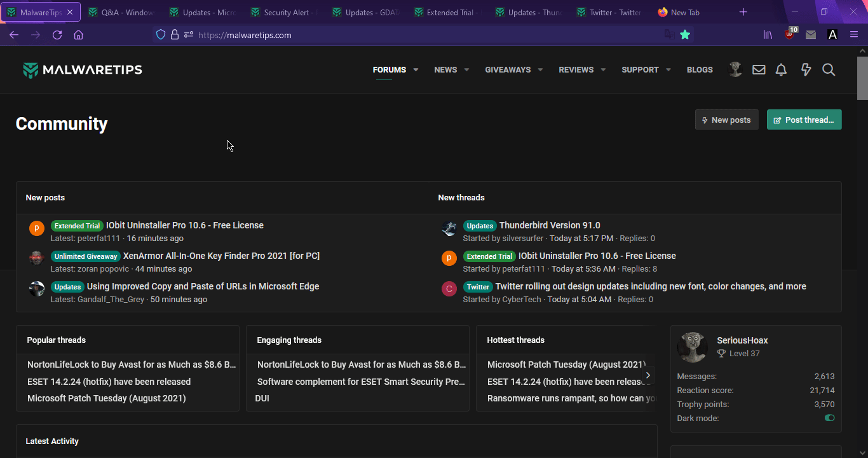Click silversurfer's avatar beside Thunderbird thread
This screenshot has height=458, width=868.
[x=449, y=228]
